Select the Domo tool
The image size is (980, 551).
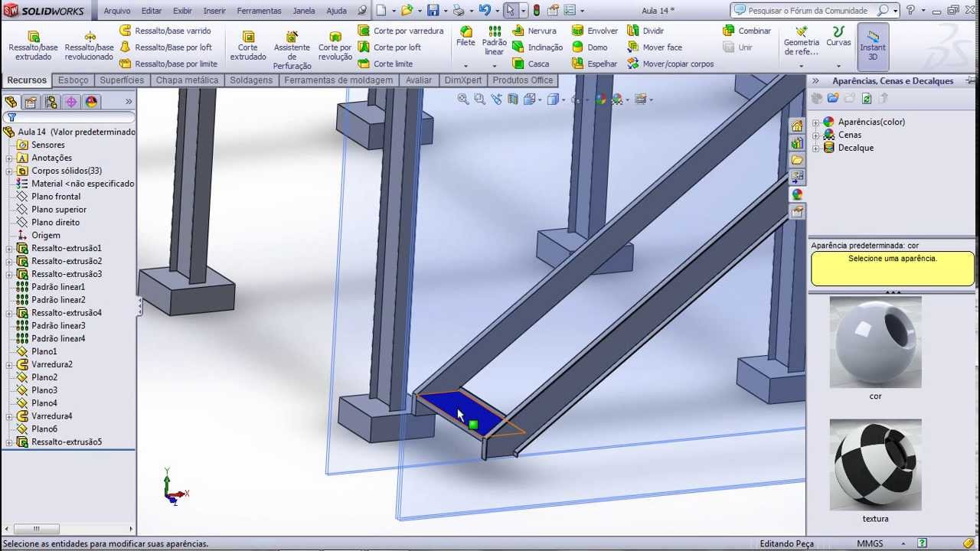pos(590,47)
